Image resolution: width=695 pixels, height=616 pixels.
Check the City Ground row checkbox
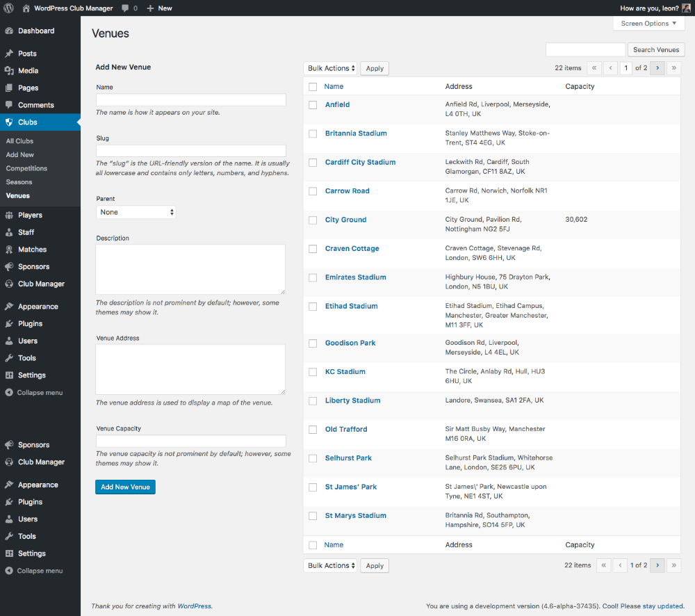coord(313,220)
